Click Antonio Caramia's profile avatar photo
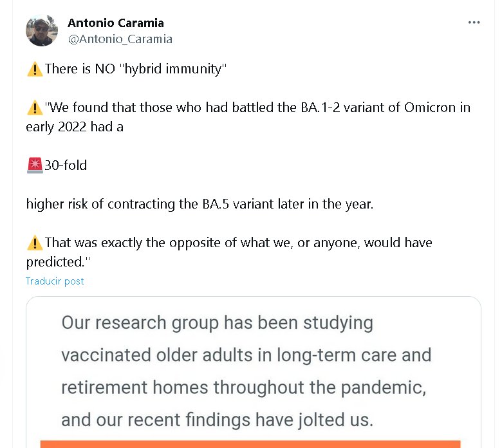Screen dimensions: 502x448 [42, 30]
